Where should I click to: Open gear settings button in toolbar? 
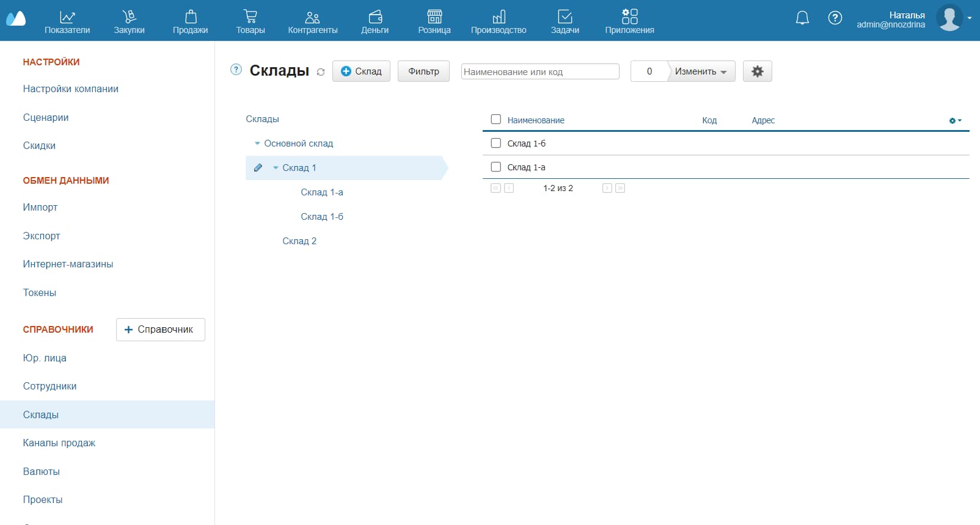[757, 71]
